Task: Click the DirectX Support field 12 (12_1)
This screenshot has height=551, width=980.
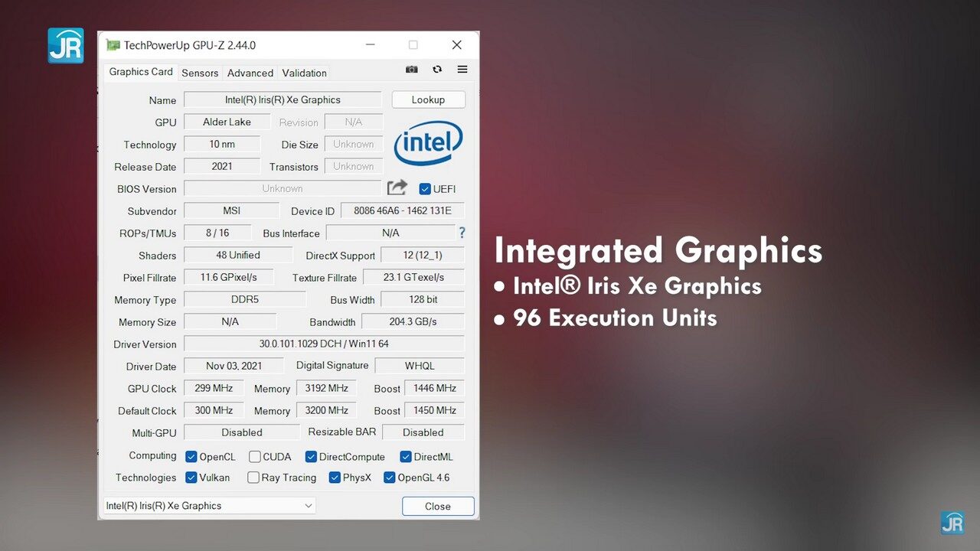Action: point(423,255)
